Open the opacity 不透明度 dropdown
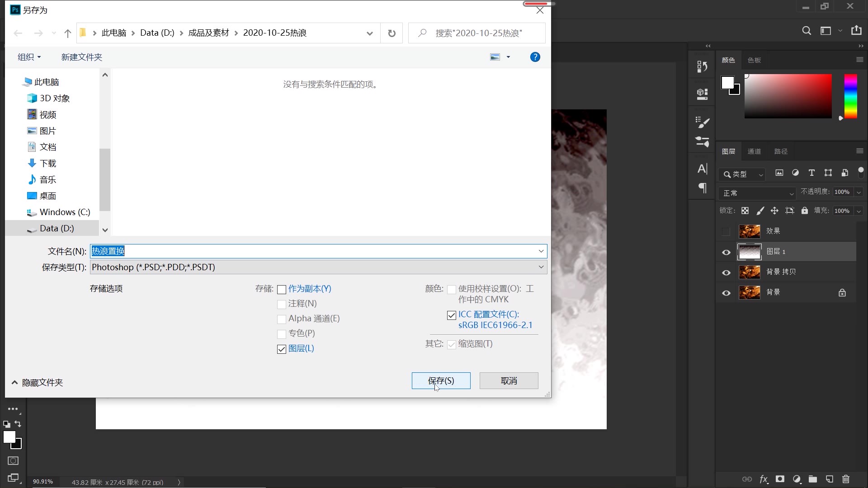The height and width of the screenshot is (488, 868). pyautogui.click(x=857, y=192)
